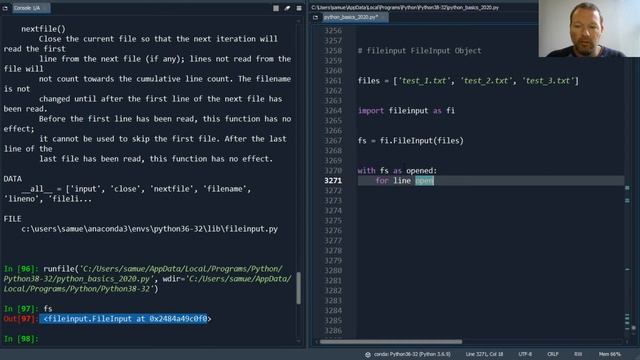Click the 'import fileinput as fi' code line
Screen dimensions: 640x360
pos(406,111)
